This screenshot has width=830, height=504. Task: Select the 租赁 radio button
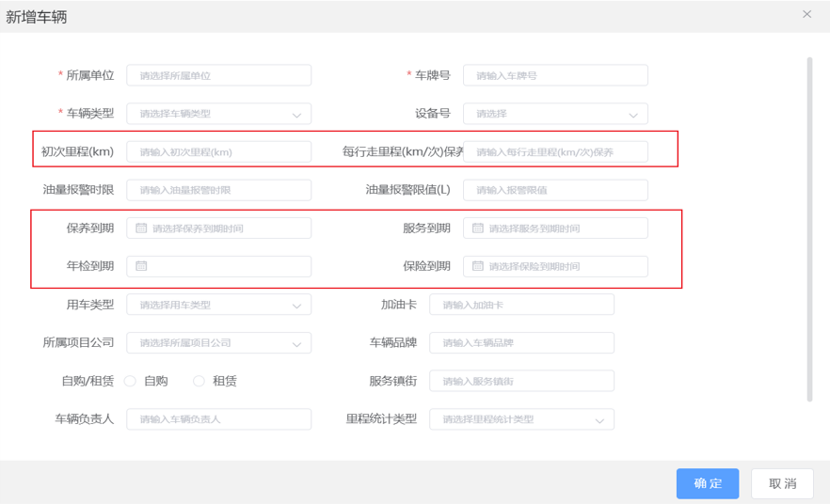199,381
